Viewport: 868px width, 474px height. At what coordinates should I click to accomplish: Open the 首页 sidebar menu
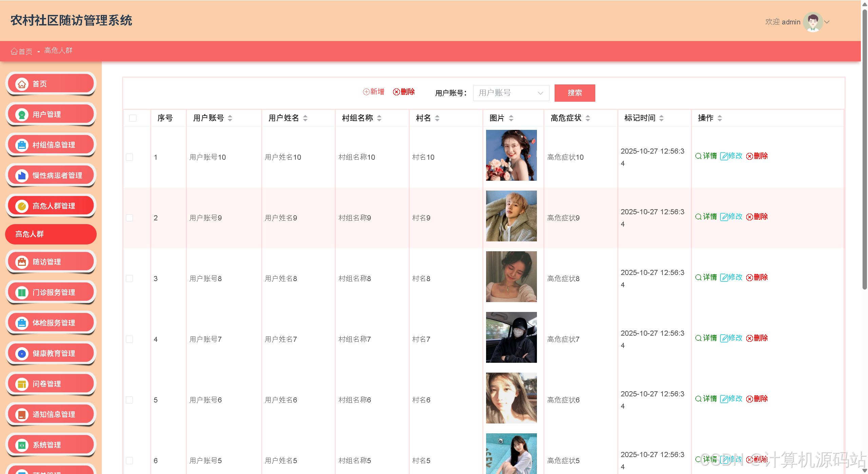tap(51, 84)
